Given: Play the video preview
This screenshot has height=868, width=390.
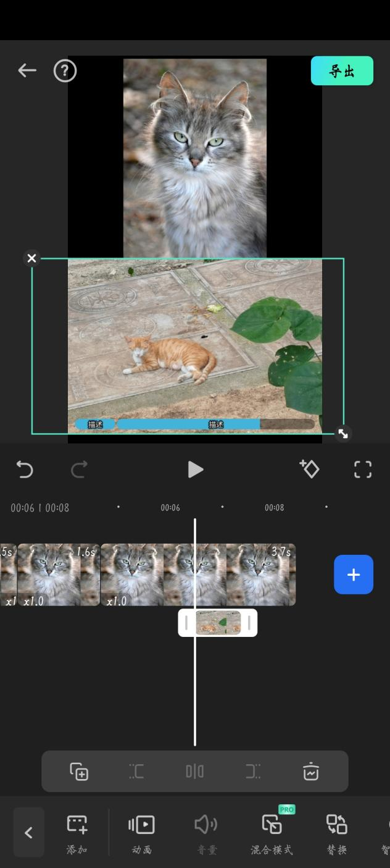Looking at the screenshot, I should point(195,470).
